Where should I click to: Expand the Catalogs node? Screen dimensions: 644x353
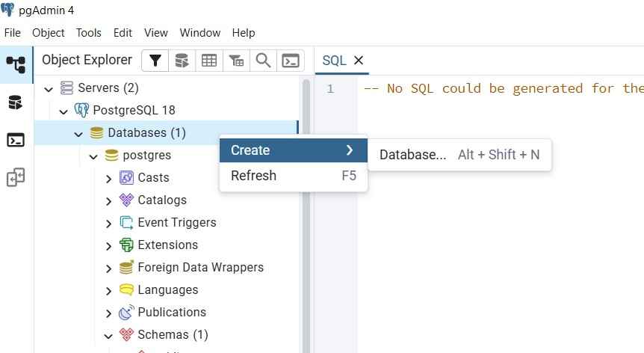[108, 201]
